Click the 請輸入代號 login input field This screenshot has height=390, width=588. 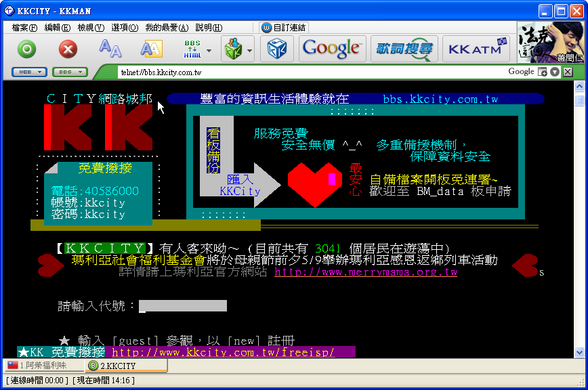183,306
